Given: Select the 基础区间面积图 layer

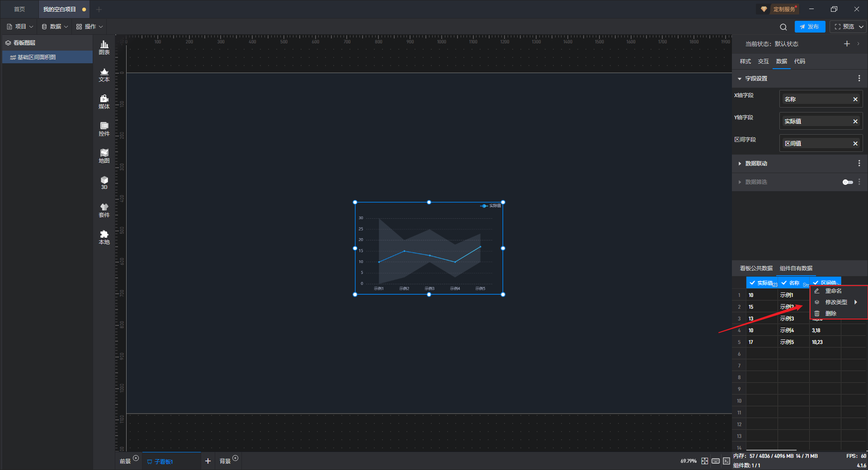Looking at the screenshot, I should click(x=47, y=57).
